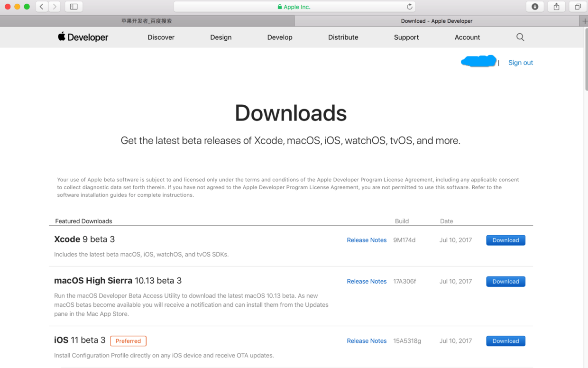Click build number 15A5318g

click(x=407, y=341)
